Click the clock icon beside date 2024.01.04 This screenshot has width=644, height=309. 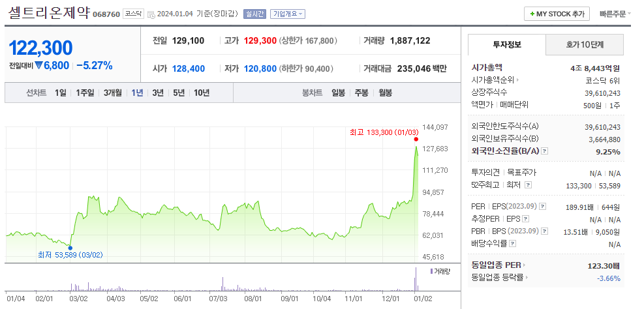[x=151, y=14]
